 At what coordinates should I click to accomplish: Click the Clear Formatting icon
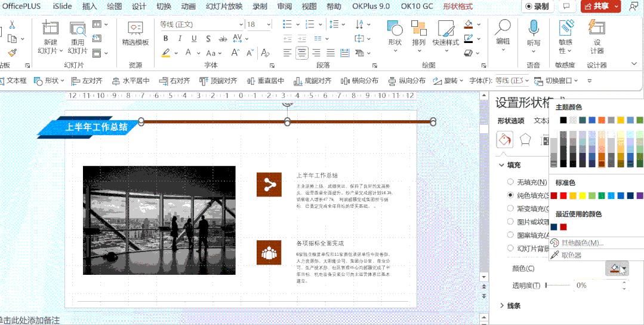tap(266, 53)
